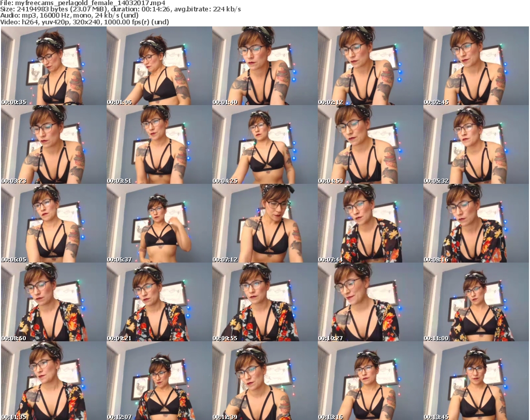Viewport: 530px width, 420px height.
Task: Open thumbnail stamped 00:10:27
Action: [x=371, y=302]
